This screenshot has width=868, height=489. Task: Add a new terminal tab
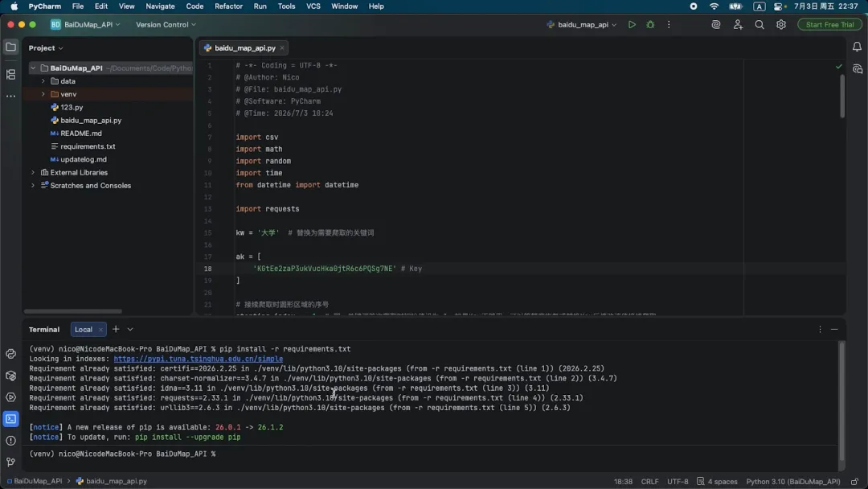[x=116, y=329]
